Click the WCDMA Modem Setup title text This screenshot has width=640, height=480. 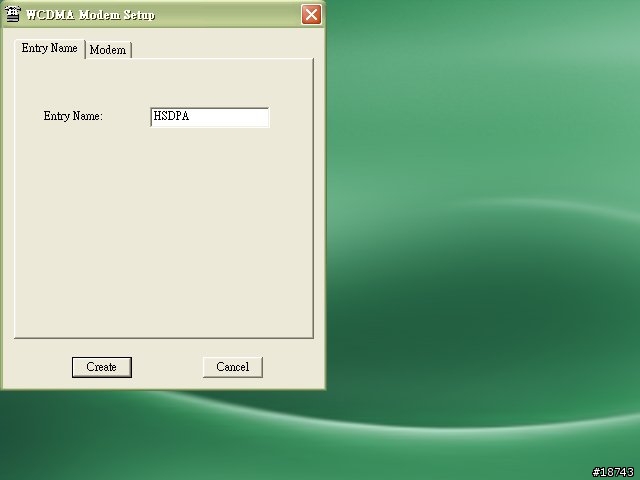click(90, 15)
